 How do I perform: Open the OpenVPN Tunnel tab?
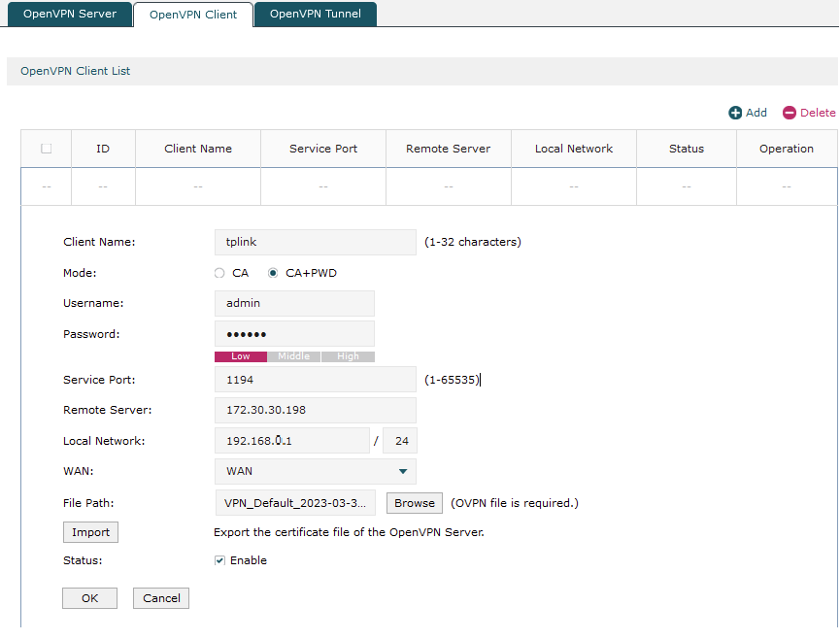pyautogui.click(x=315, y=14)
